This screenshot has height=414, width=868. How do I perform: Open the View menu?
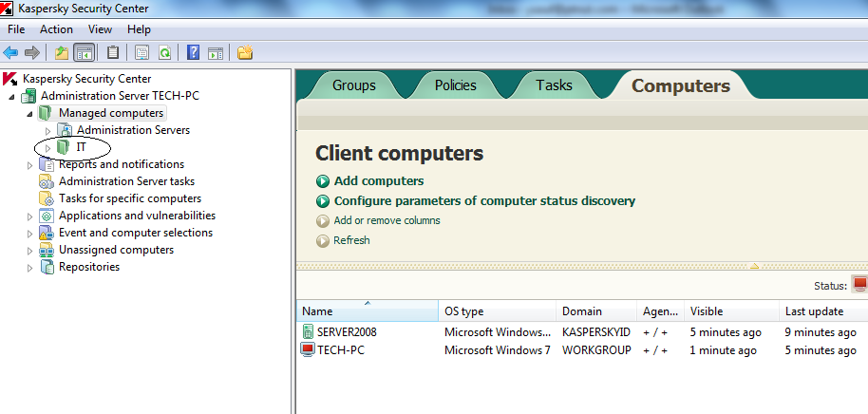coord(100,29)
